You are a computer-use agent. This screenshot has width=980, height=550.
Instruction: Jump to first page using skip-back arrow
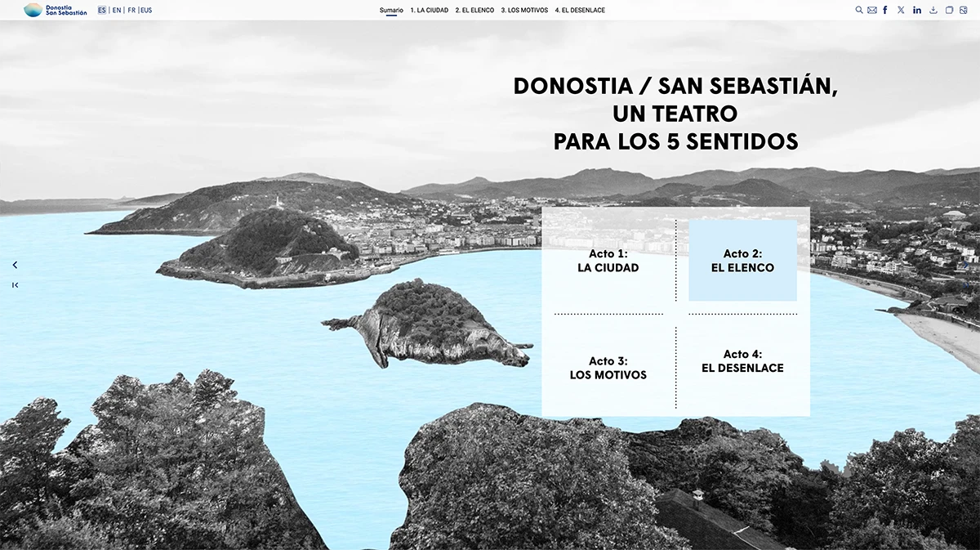[15, 284]
